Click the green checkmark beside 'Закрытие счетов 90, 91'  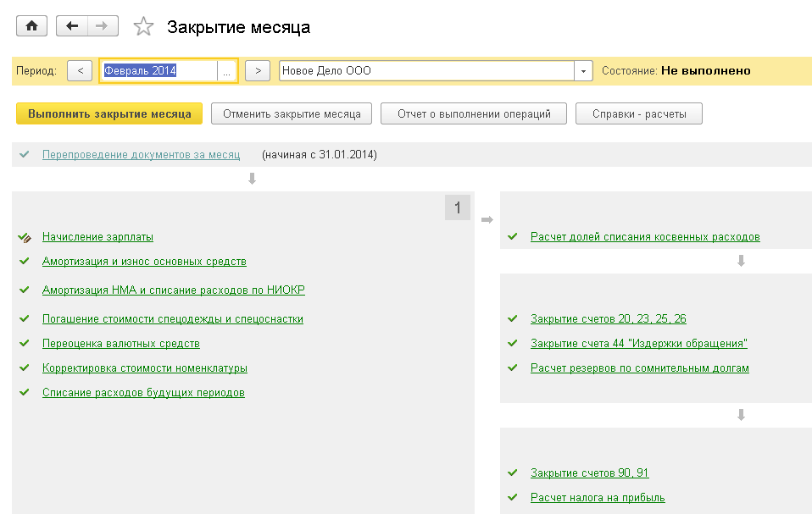tap(512, 473)
